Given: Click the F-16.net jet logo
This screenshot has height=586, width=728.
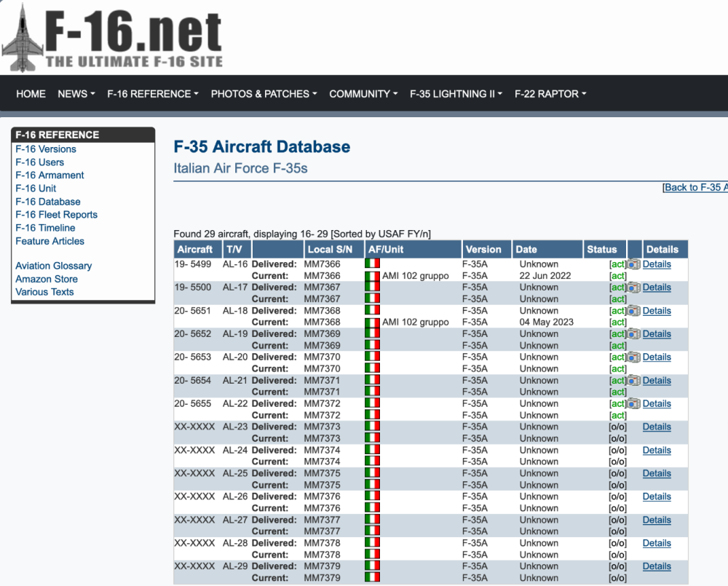Looking at the screenshot, I should [22, 38].
